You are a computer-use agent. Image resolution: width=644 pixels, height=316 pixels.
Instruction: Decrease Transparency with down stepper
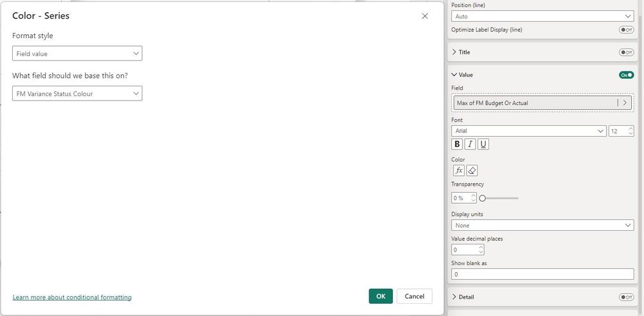[473, 201]
